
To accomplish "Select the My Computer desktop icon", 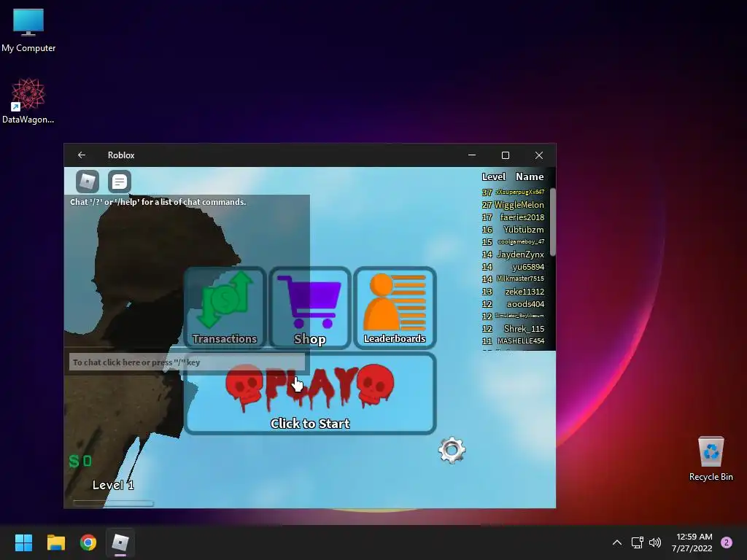I will pyautogui.click(x=28, y=31).
